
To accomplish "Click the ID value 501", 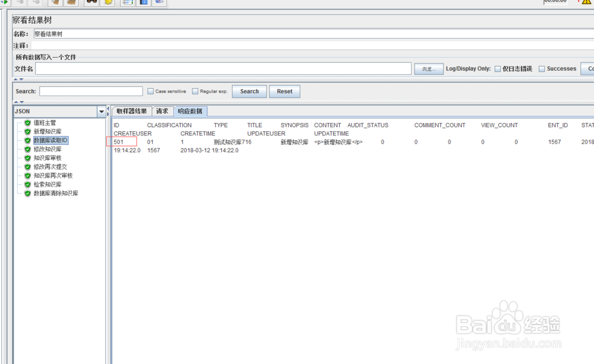I will tap(119, 142).
